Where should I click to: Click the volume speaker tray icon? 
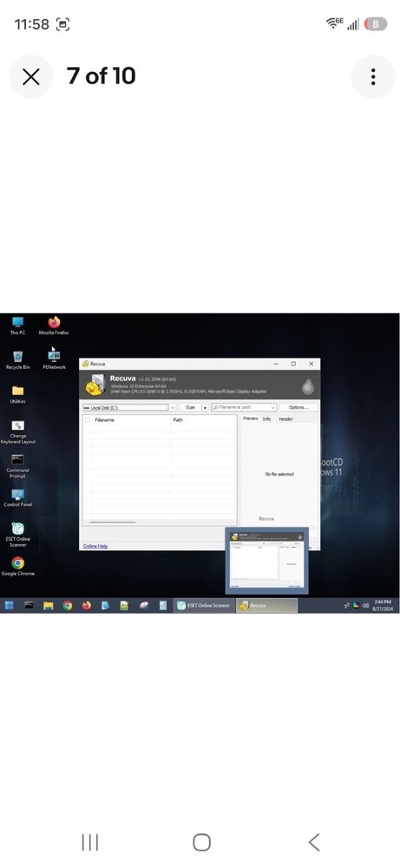[365, 606]
